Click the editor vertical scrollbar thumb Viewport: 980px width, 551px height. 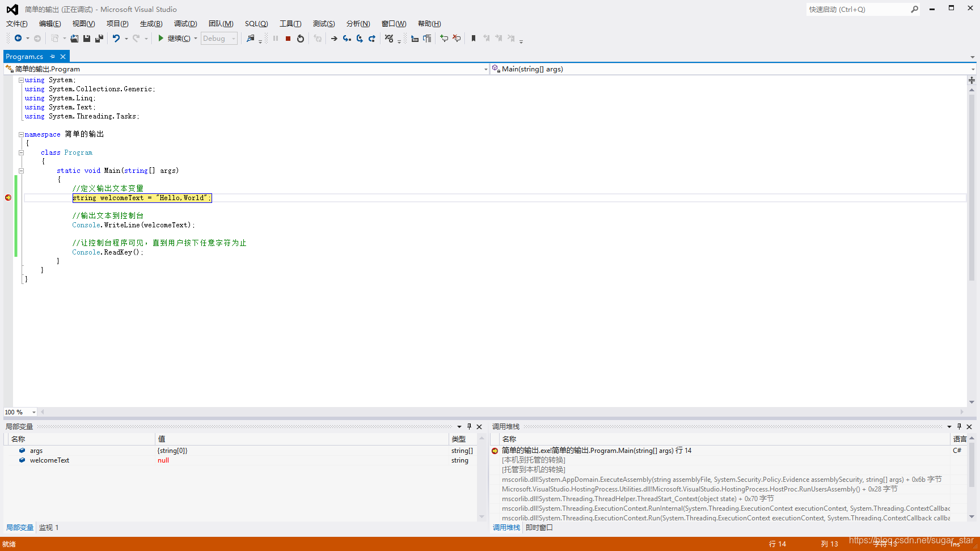coord(971,187)
